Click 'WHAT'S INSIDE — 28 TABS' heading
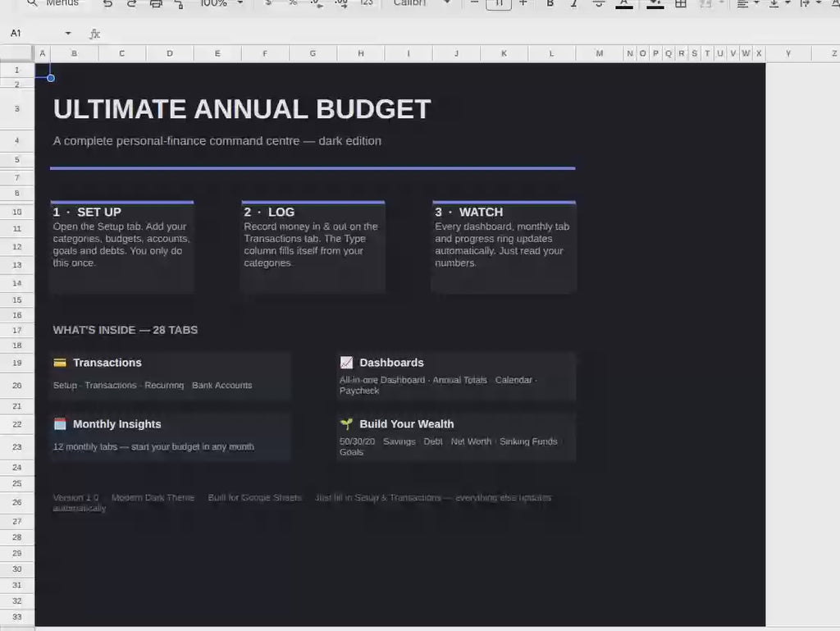 (x=125, y=330)
